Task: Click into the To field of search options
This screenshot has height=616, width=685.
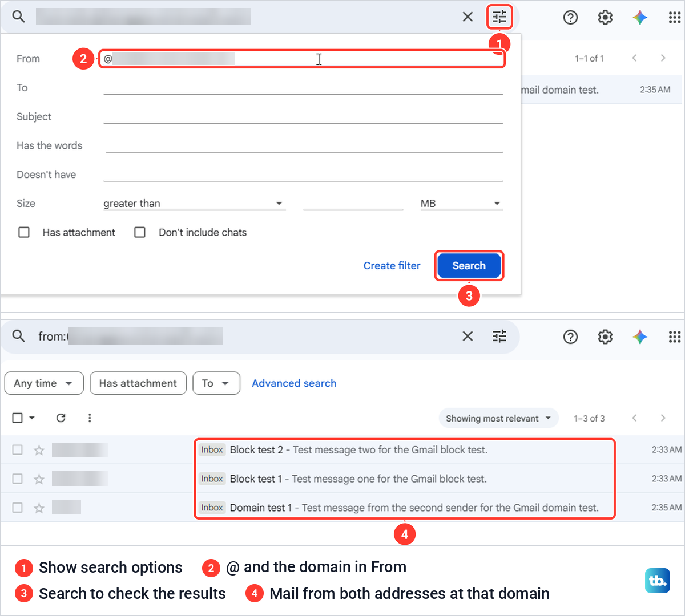Action: pos(303,87)
